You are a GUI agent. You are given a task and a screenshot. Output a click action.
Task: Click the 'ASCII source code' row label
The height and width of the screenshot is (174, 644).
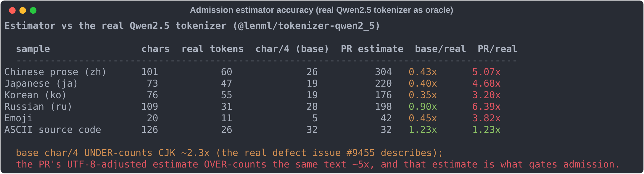point(53,130)
